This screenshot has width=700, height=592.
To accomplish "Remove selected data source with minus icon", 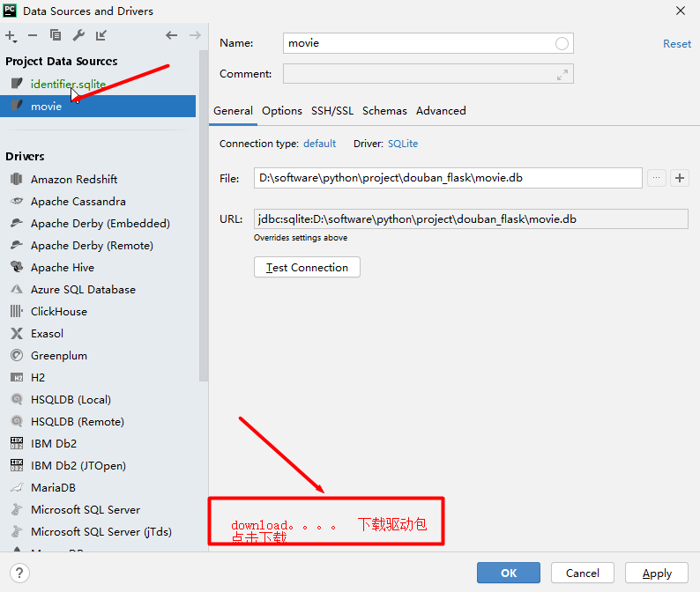I will point(33,35).
